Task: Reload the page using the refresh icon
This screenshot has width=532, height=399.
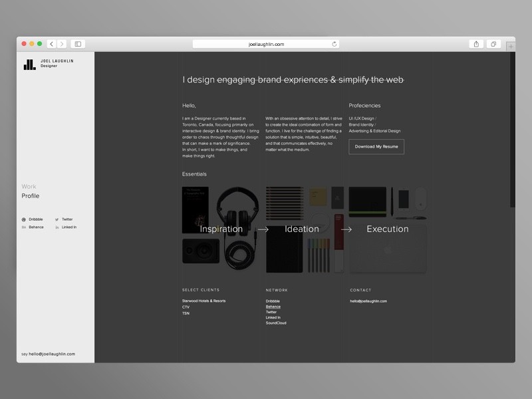Action: [x=334, y=43]
